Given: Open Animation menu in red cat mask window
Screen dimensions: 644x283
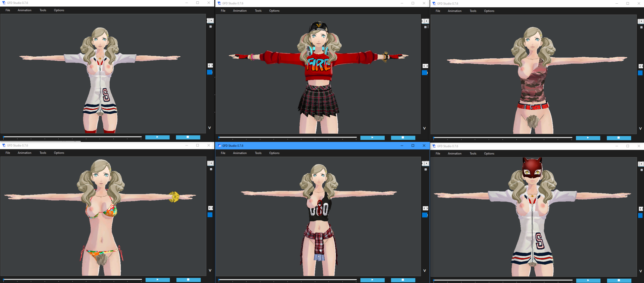Looking at the screenshot, I should pos(454,154).
